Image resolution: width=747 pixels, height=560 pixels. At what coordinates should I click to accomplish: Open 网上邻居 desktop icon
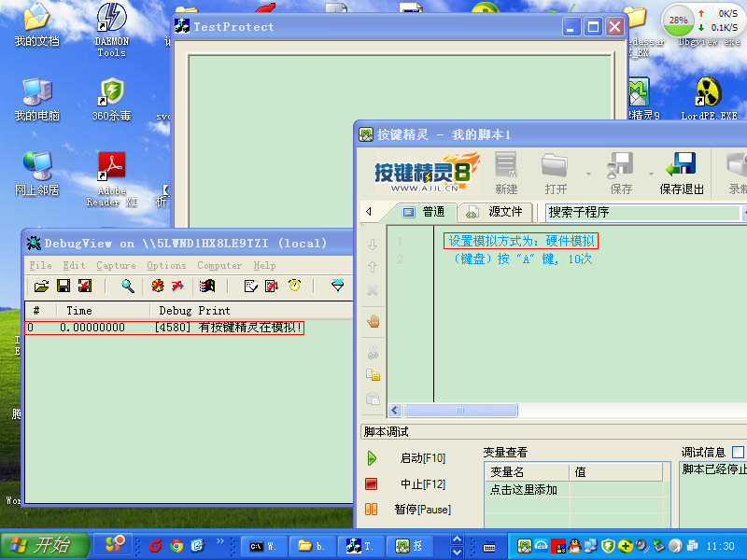36,174
